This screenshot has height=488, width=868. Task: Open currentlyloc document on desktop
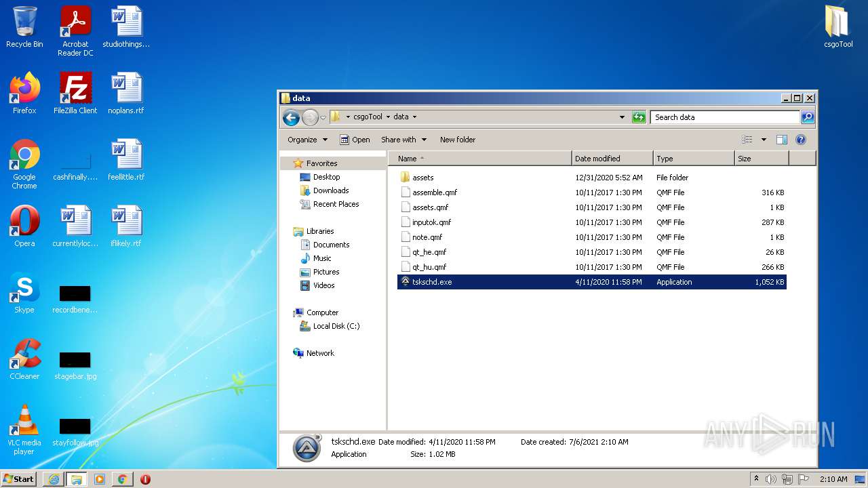click(75, 226)
